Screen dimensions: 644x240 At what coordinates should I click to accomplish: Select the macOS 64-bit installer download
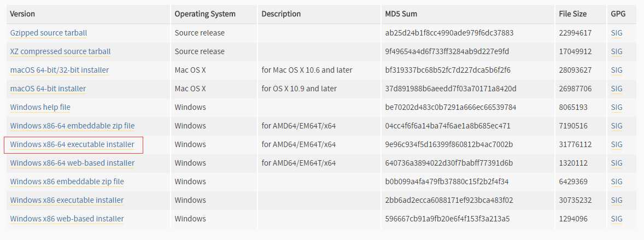tap(48, 89)
